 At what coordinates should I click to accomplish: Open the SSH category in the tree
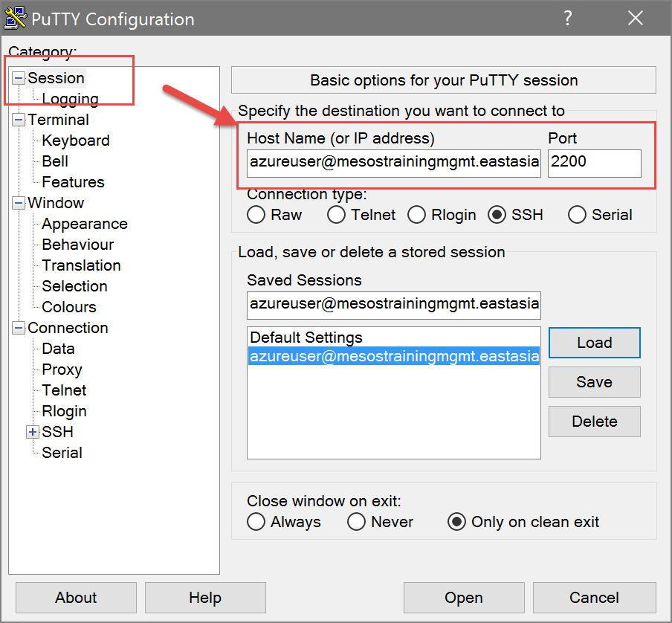pyautogui.click(x=57, y=432)
